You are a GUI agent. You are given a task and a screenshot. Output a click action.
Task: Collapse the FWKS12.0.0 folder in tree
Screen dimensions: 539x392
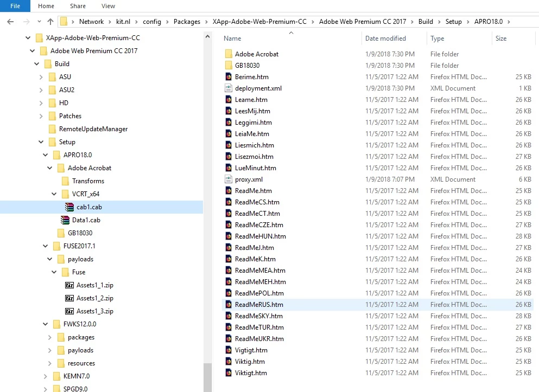(x=46, y=324)
